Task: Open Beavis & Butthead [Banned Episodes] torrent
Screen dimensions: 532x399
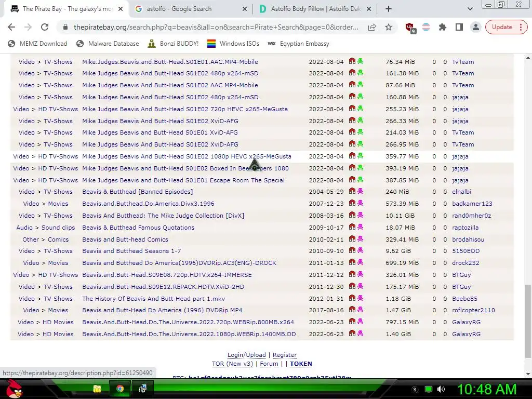Action: click(137, 192)
